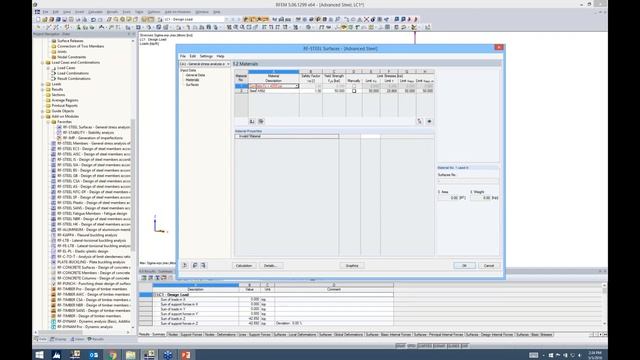The width and height of the screenshot is (640, 360).
Task: Click vertical scrollbar of Project Navigator
Action: pyautogui.click(x=133, y=184)
